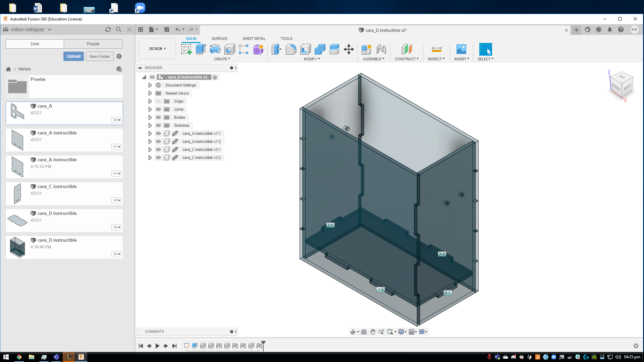644x362 pixels.
Task: Hide cara_A instructible v1:1 component
Action: point(158,133)
